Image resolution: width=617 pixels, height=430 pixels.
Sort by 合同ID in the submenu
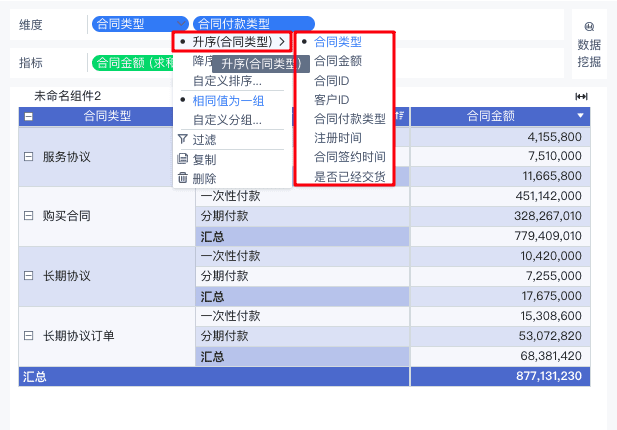pyautogui.click(x=331, y=81)
